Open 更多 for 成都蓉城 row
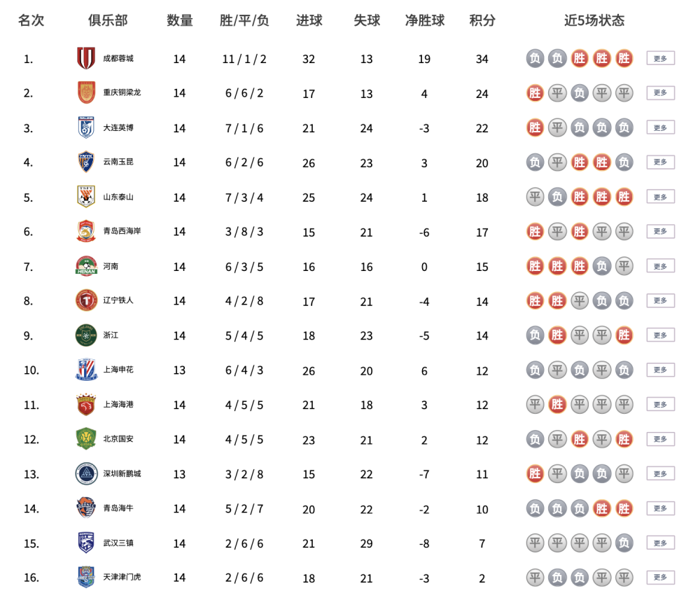Screen dimensions: 700x605 pyautogui.click(x=660, y=59)
